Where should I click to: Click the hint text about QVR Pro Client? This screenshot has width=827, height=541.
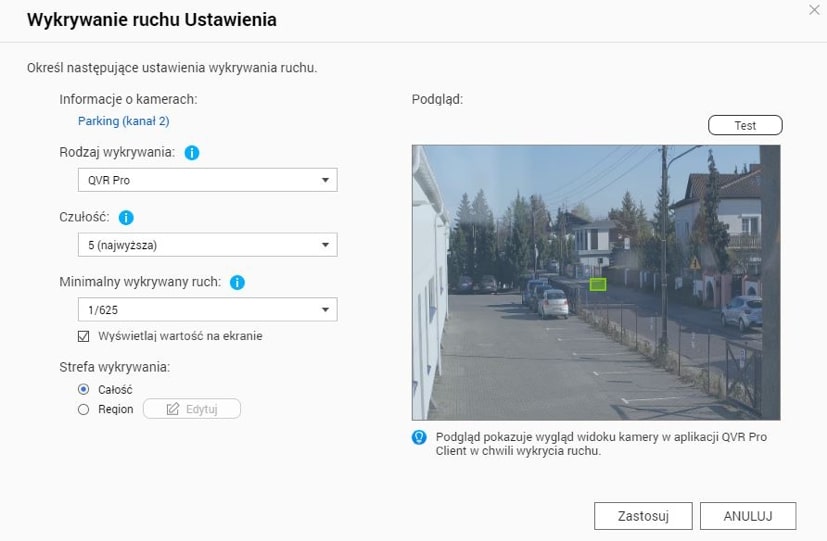600,444
